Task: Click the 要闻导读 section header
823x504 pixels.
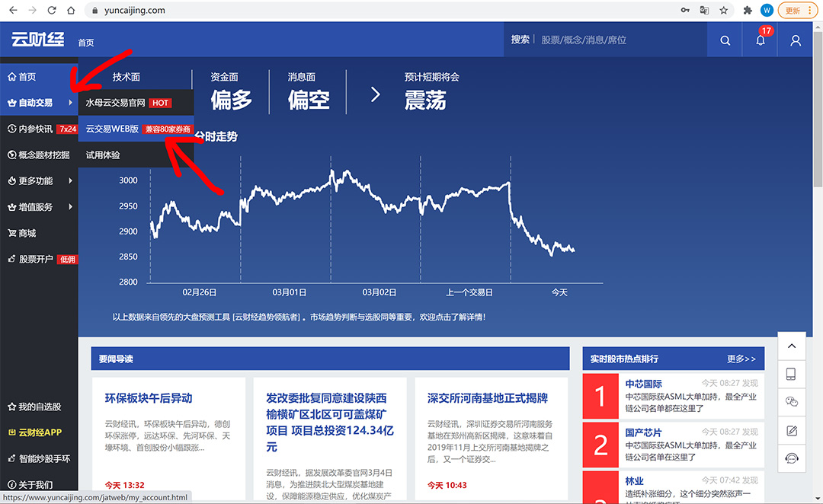Action: [x=330, y=359]
